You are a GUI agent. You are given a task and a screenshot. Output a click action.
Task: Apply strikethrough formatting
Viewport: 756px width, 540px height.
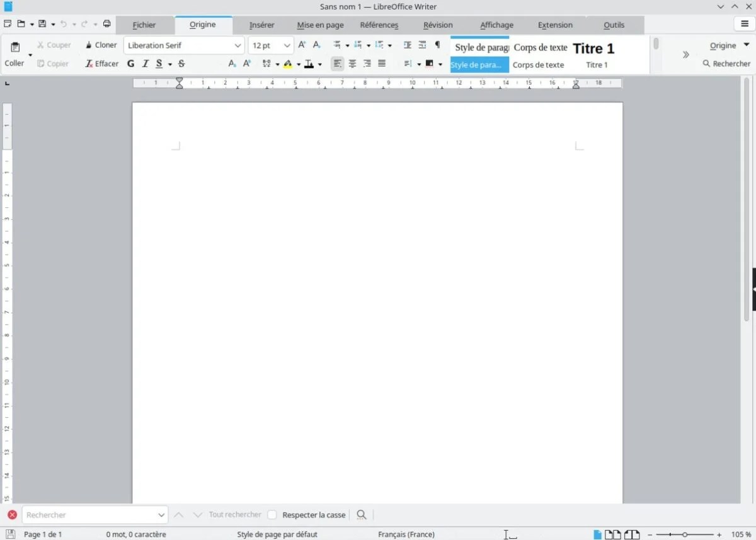pos(181,64)
